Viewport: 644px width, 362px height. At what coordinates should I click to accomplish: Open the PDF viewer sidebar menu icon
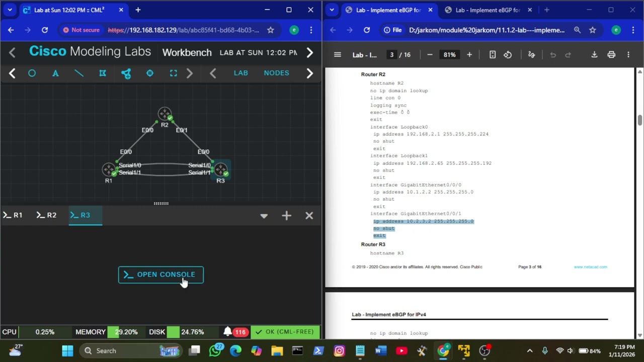338,55
